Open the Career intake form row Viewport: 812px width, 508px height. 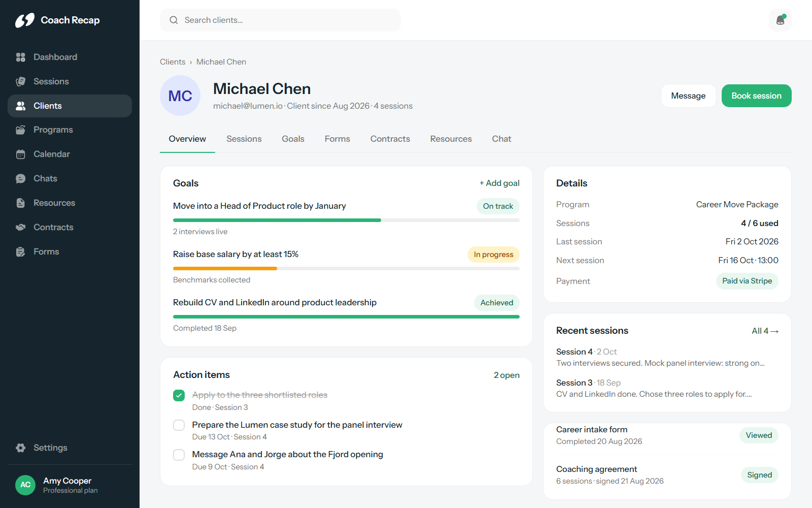pos(667,435)
